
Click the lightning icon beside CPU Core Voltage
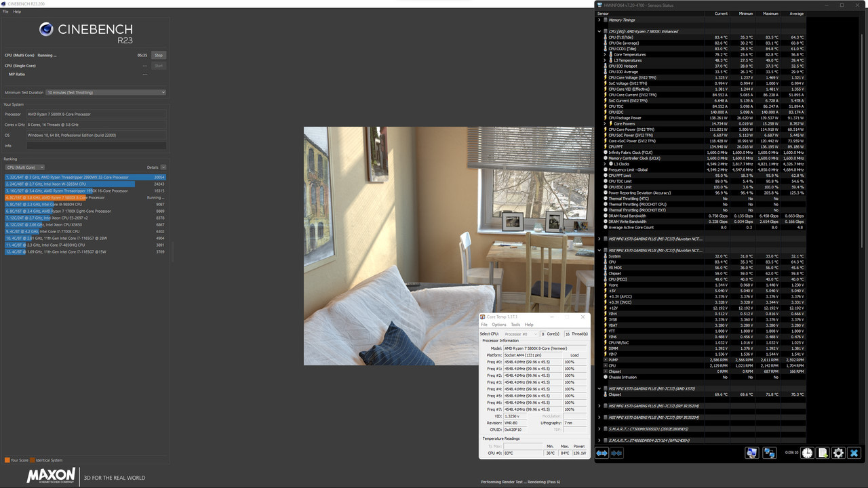[606, 77]
